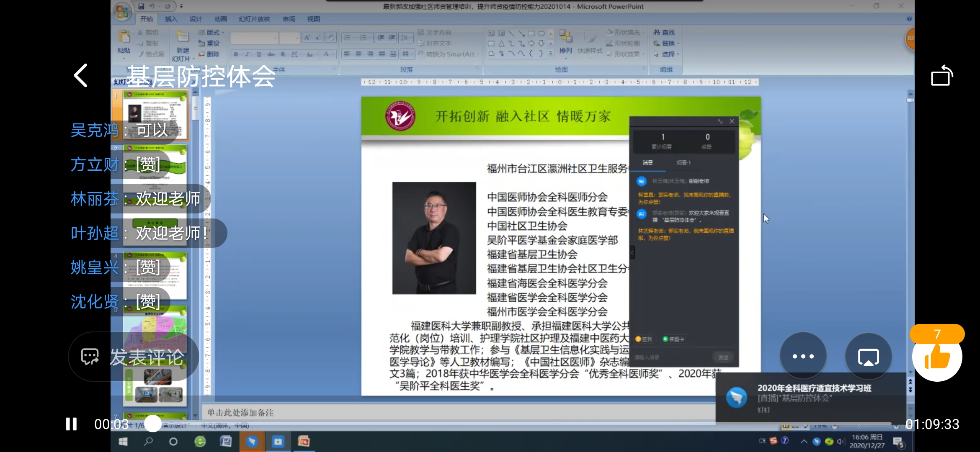Viewport: 980px width, 452px height.
Task: Tap the playback progress slider knob
Action: 153,424
